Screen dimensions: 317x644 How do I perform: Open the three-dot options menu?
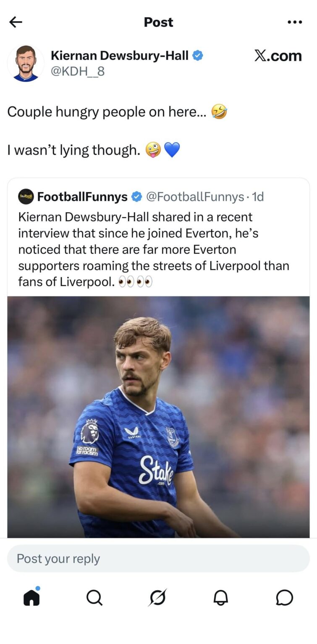pos(295,22)
